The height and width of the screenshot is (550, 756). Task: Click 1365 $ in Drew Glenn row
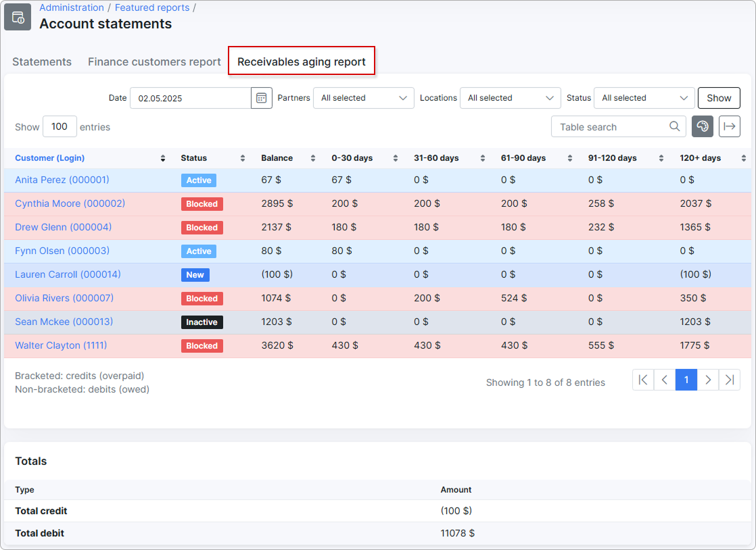tap(694, 227)
